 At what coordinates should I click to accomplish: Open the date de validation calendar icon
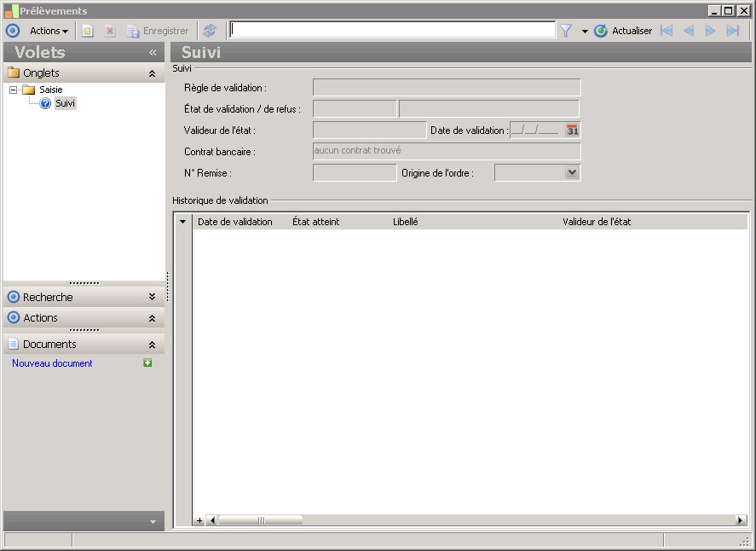572,130
